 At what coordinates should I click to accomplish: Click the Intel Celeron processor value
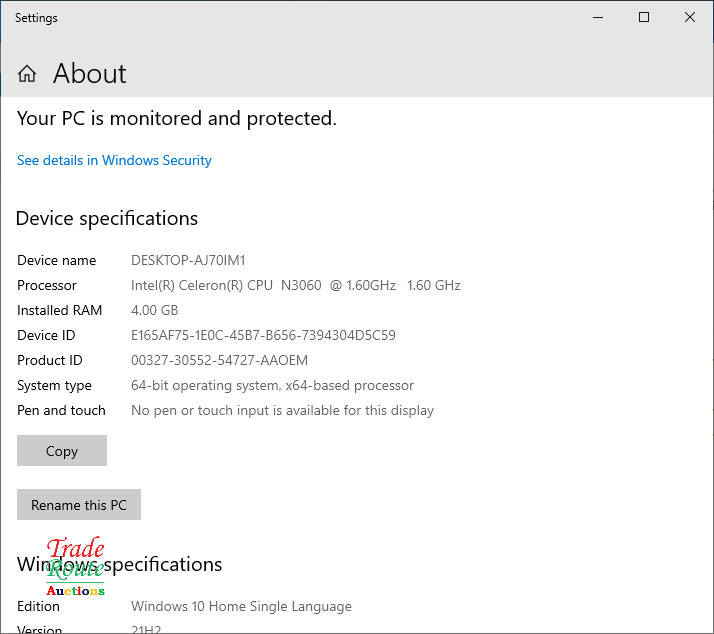[295, 285]
